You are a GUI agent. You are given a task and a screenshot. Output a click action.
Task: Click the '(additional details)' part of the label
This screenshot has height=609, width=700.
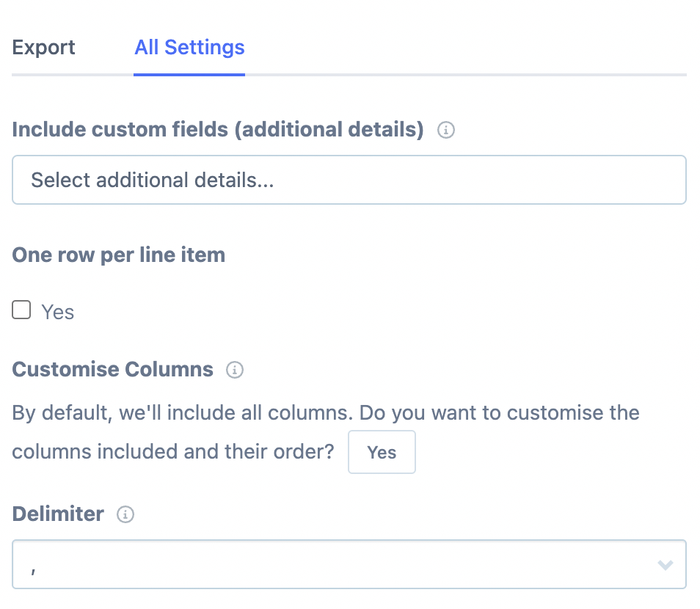pos(332,130)
